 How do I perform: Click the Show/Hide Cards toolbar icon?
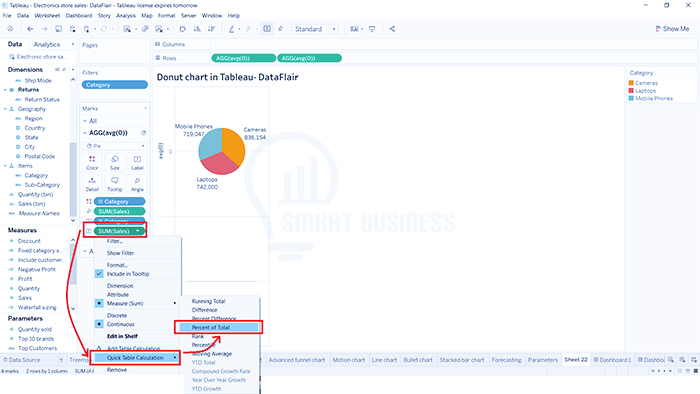354,29
